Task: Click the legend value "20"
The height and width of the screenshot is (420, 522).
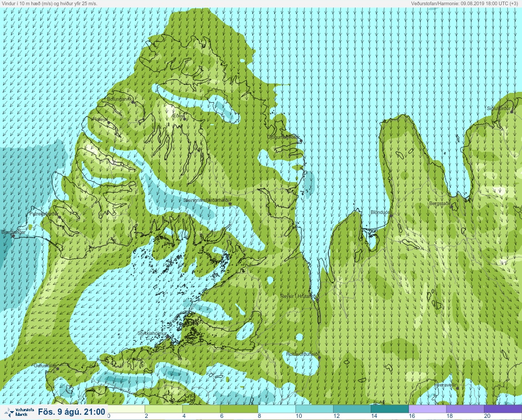Action: point(487,416)
